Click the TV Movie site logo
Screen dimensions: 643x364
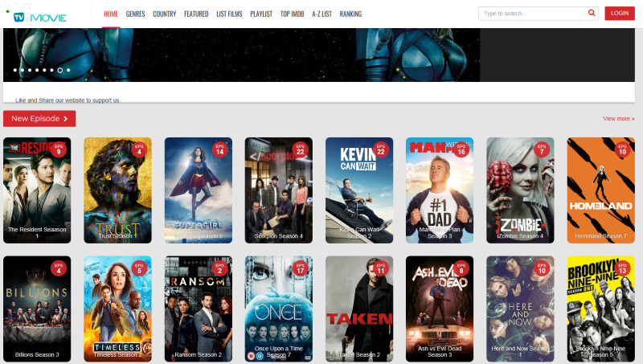click(x=37, y=14)
